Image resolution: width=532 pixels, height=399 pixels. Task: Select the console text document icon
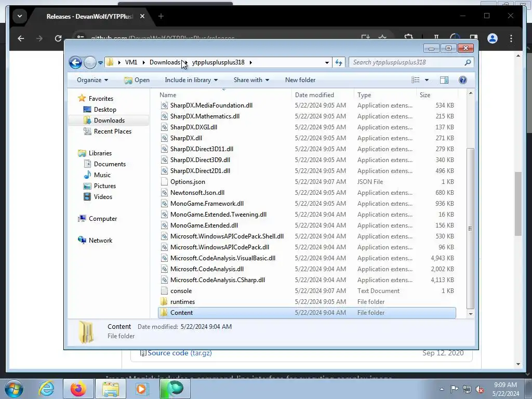(164, 291)
